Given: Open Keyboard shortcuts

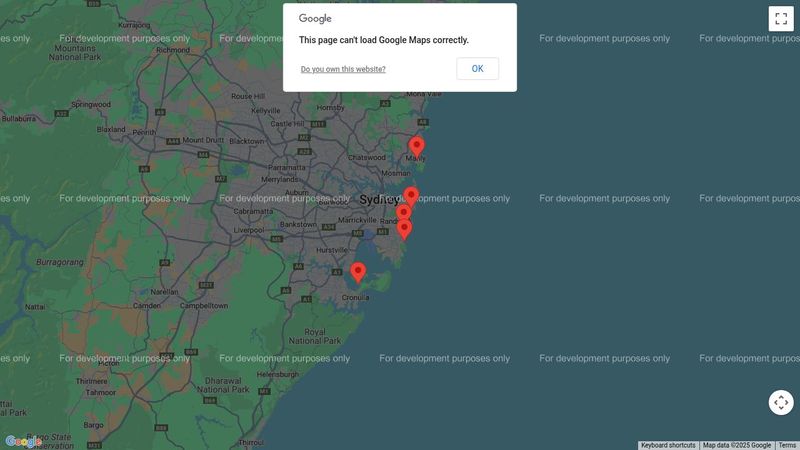Looking at the screenshot, I should [668, 445].
